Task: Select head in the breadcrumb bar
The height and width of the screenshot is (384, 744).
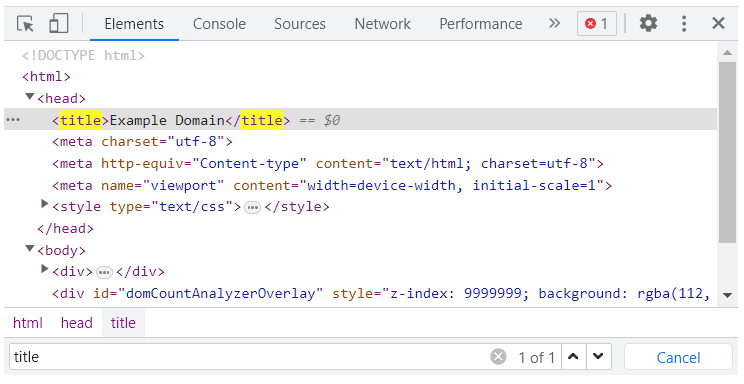Action: 76,323
